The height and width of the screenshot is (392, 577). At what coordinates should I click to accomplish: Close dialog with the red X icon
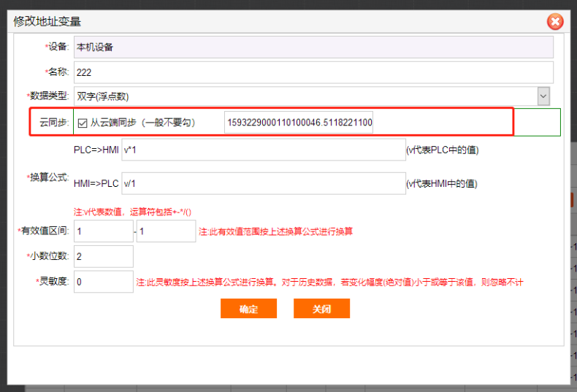pyautogui.click(x=555, y=22)
